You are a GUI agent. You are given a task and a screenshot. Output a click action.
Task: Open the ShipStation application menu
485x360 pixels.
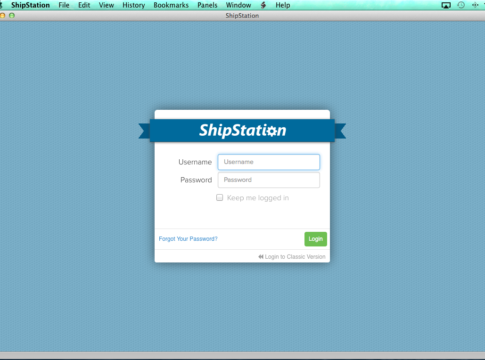coord(30,5)
